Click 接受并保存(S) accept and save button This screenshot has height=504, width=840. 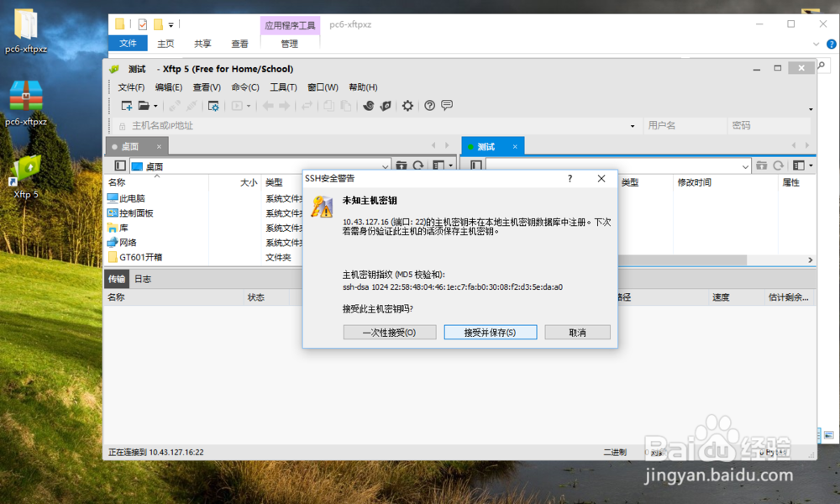click(x=491, y=332)
